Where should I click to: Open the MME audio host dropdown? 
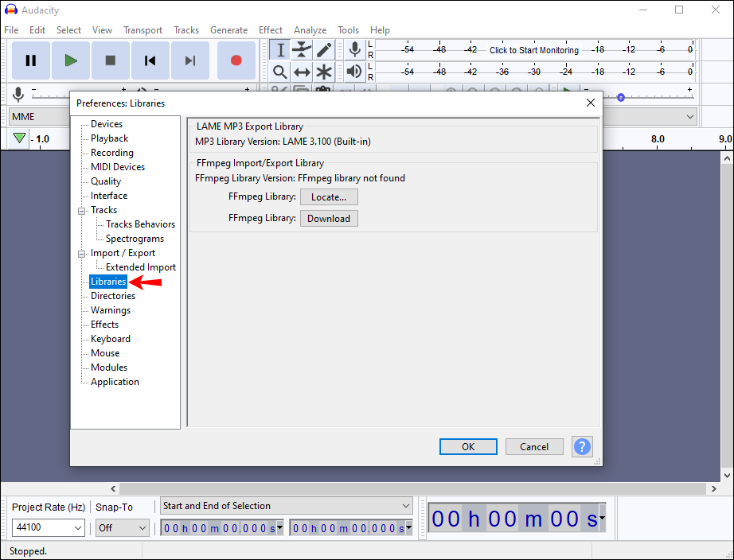pyautogui.click(x=39, y=116)
